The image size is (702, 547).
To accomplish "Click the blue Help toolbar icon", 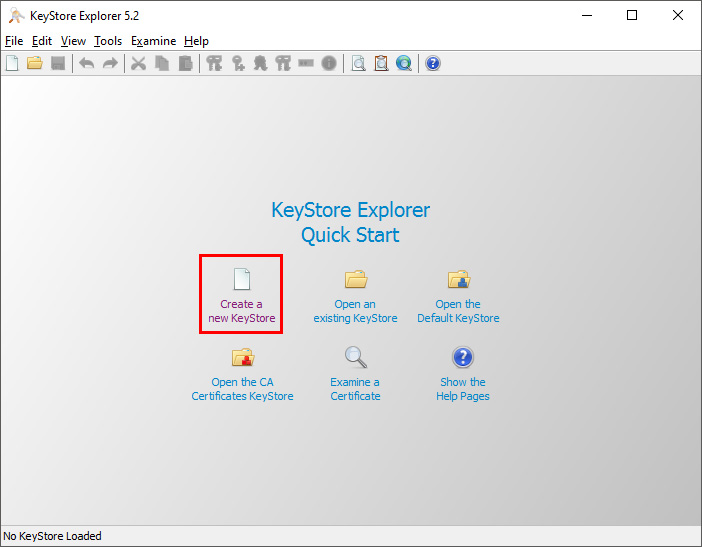I will [x=433, y=63].
